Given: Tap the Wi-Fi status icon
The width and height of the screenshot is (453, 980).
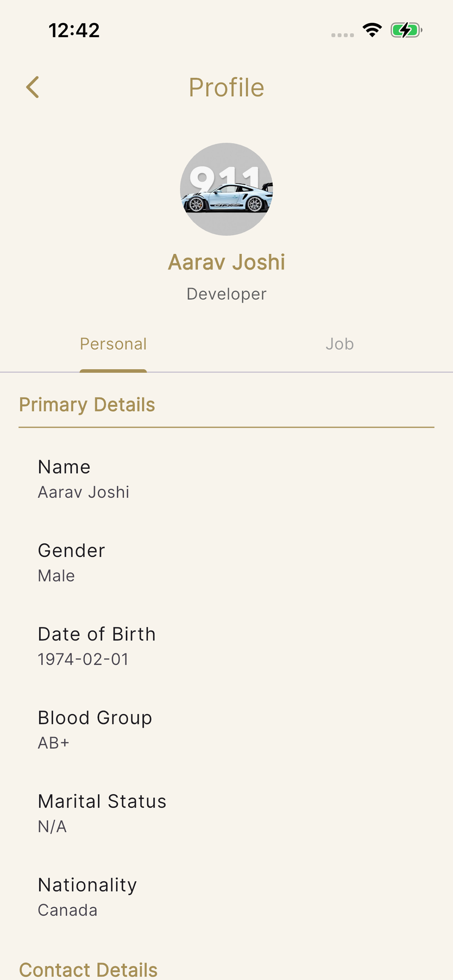Looking at the screenshot, I should [x=372, y=30].
